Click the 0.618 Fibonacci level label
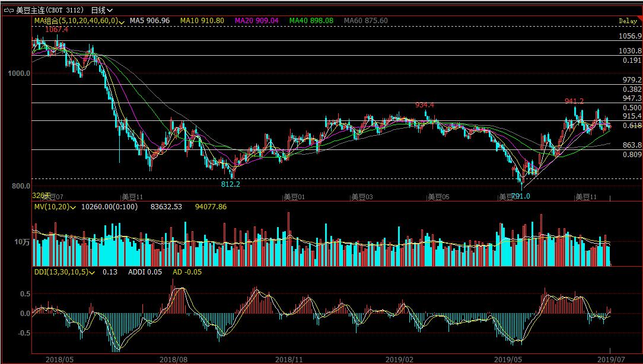The height and width of the screenshot is (364, 643). (x=632, y=126)
